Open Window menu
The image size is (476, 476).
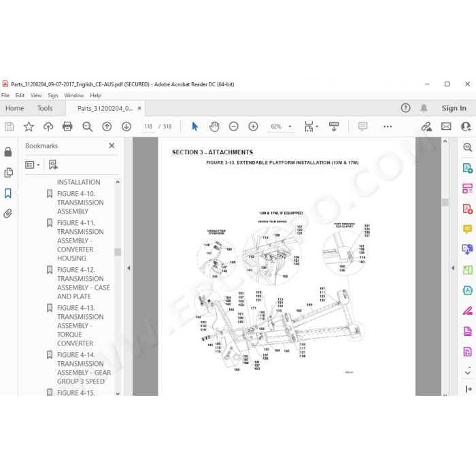tap(73, 95)
